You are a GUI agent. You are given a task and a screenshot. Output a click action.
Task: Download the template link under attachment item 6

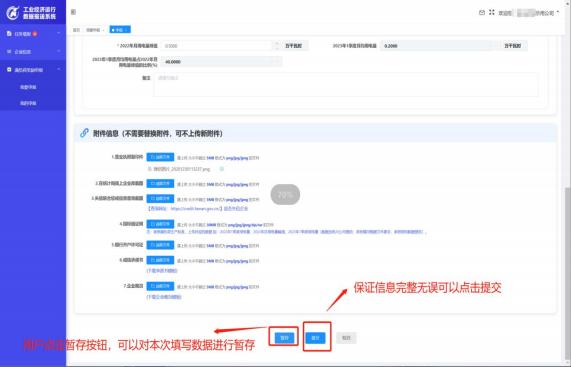coord(162,271)
